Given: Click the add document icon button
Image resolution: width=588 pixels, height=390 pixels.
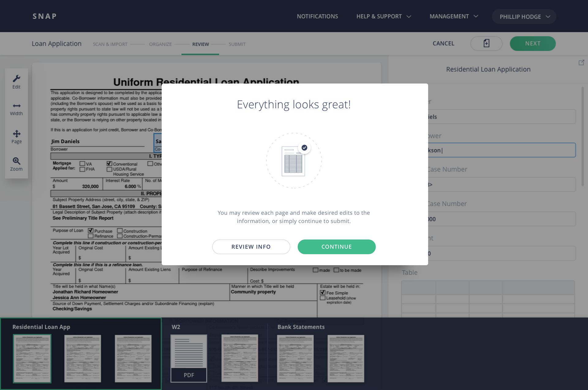Looking at the screenshot, I should (486, 43).
